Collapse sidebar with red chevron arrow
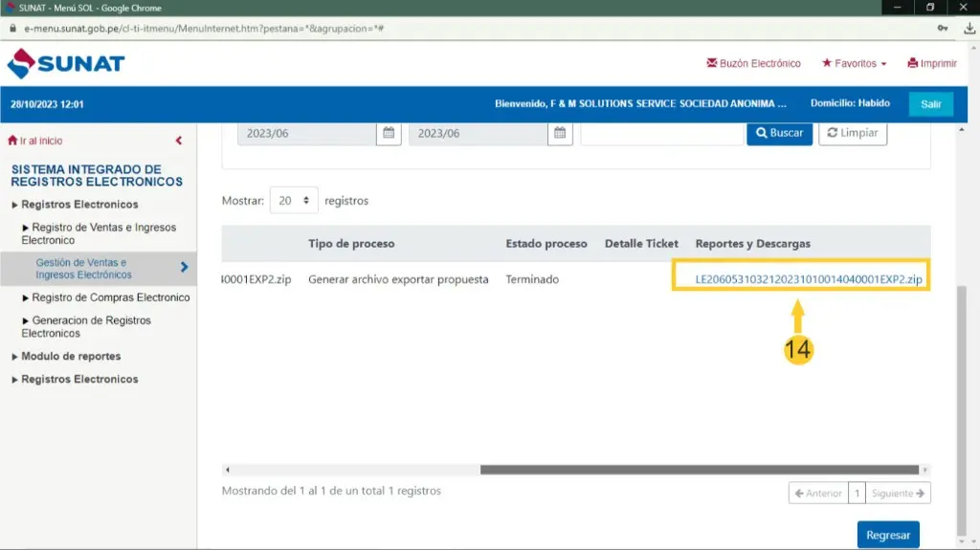 coord(179,141)
